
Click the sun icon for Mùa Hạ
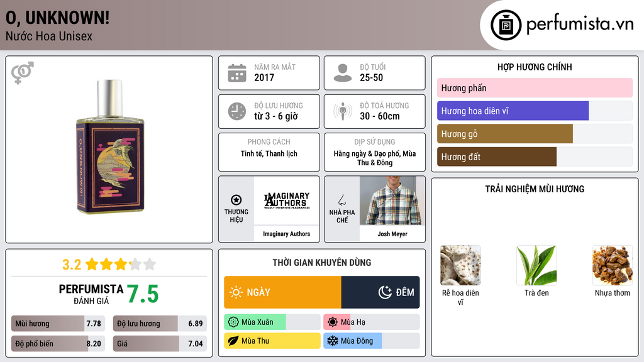click(333, 322)
